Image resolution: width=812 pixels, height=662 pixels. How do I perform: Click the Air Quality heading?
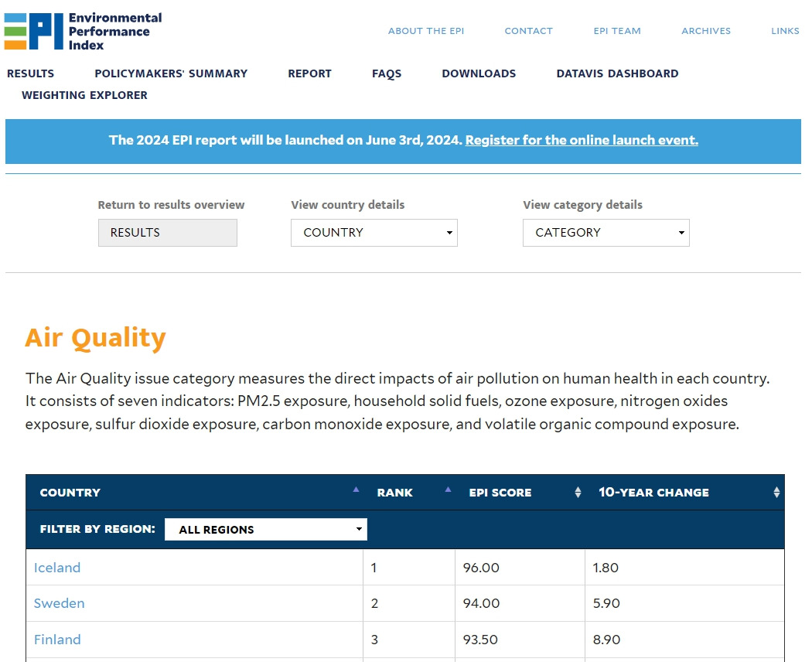pos(95,338)
